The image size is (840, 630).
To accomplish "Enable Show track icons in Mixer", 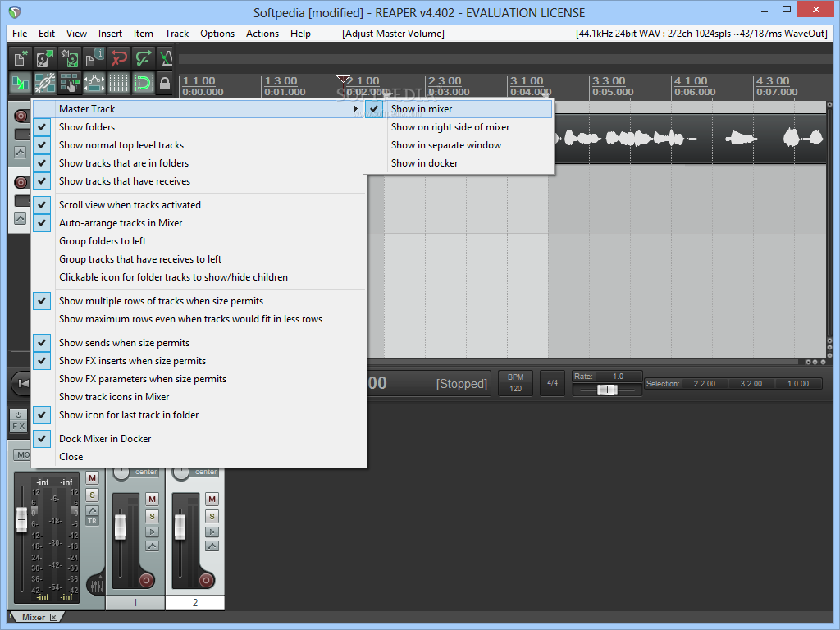I will 199,397.
